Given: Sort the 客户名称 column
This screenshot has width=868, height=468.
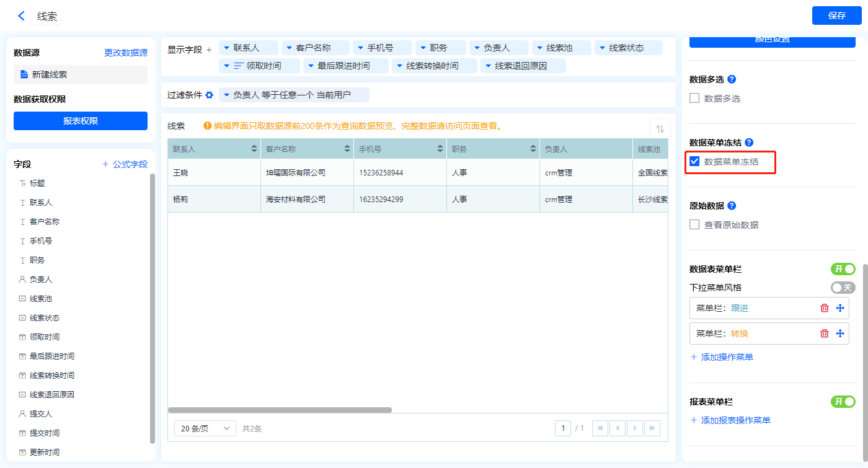Looking at the screenshot, I should [347, 149].
